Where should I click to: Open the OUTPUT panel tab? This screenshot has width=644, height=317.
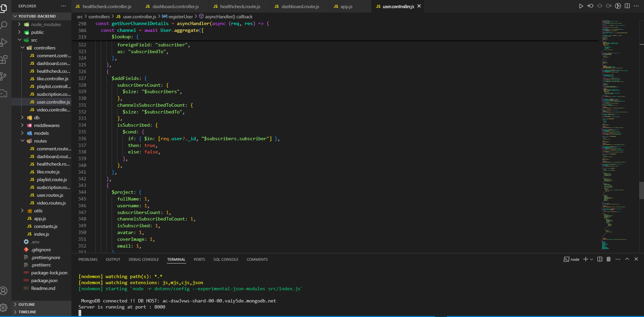point(113,259)
